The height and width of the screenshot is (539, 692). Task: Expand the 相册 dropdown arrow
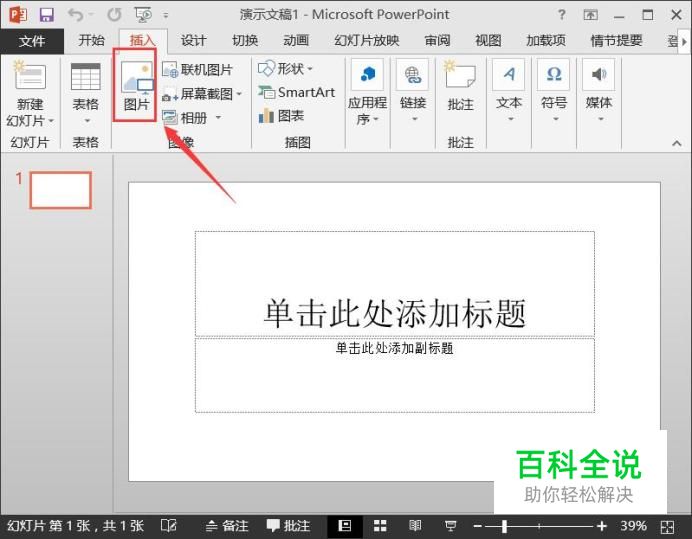coord(218,117)
